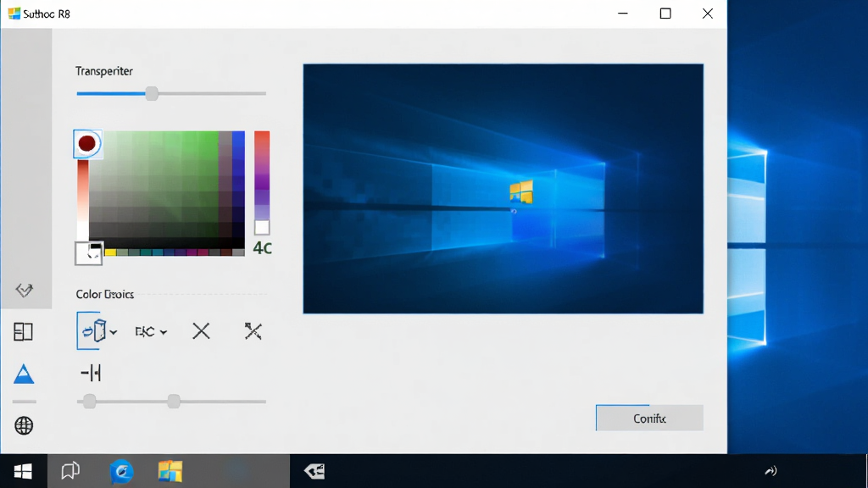868x488 pixels.
Task: Open the globe icon in sidebar
Action: pyautogui.click(x=24, y=425)
